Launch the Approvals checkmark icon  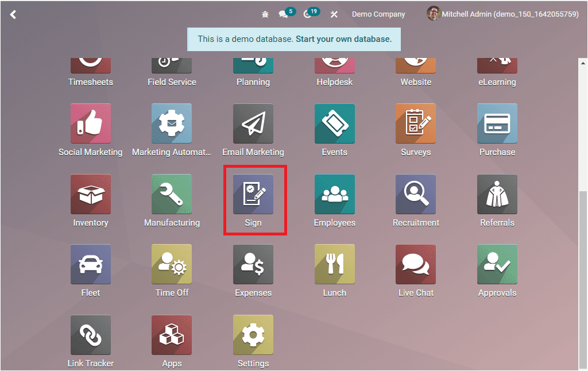click(x=497, y=264)
